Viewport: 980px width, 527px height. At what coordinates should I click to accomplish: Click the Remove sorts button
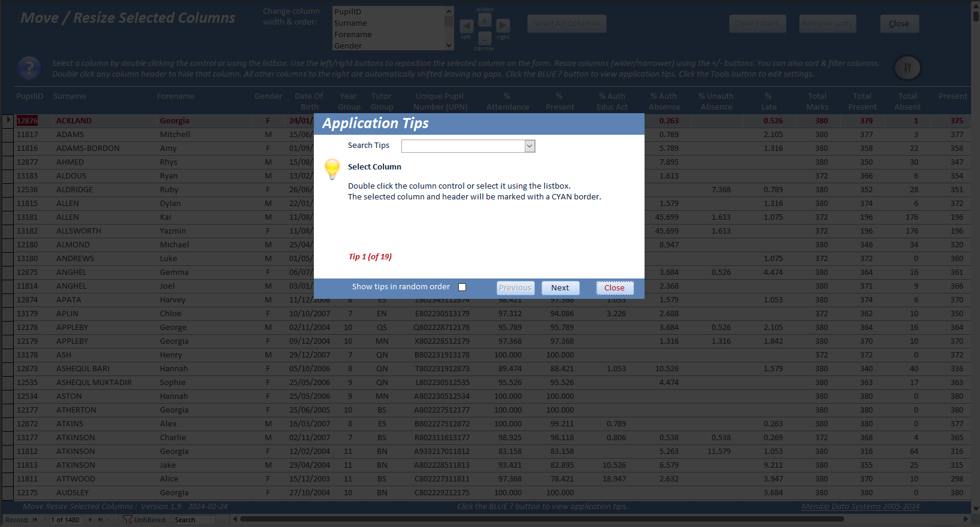(827, 24)
